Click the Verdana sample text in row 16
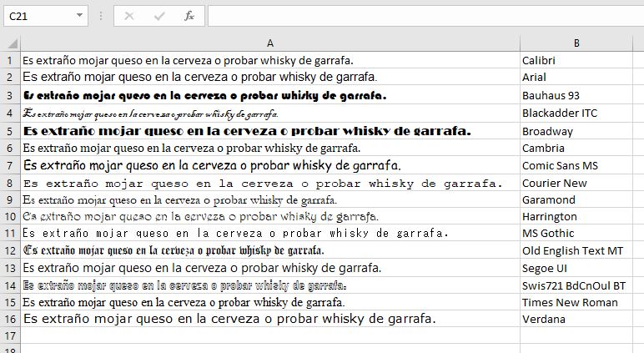The image size is (644, 353). point(229,319)
